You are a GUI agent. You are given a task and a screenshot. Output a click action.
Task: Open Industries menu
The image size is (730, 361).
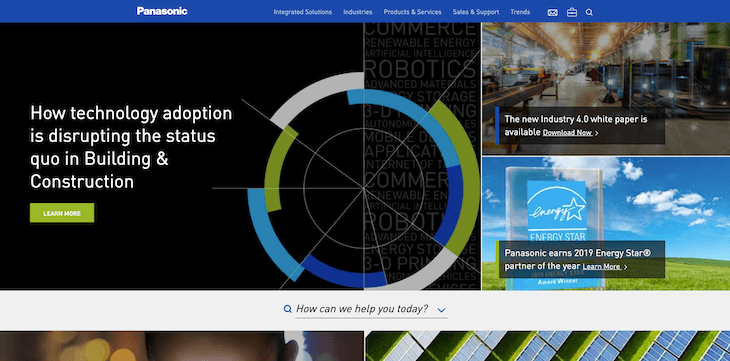pyautogui.click(x=358, y=12)
